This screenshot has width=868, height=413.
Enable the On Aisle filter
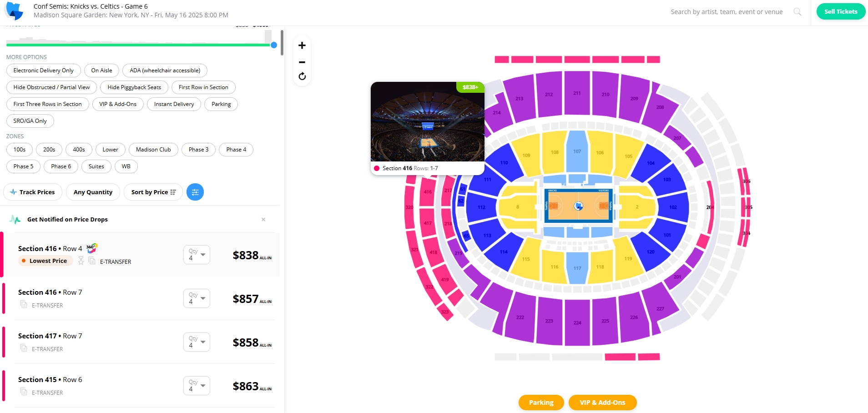coord(101,71)
